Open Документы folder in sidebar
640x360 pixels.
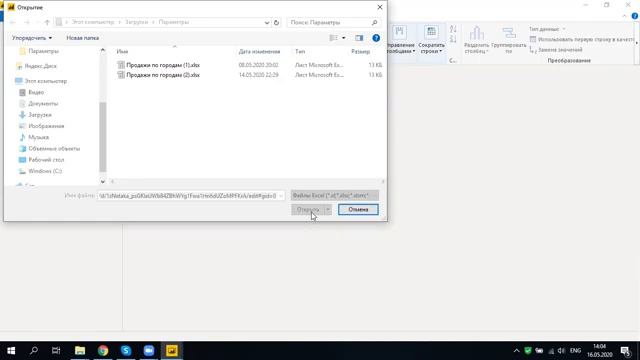[43, 104]
